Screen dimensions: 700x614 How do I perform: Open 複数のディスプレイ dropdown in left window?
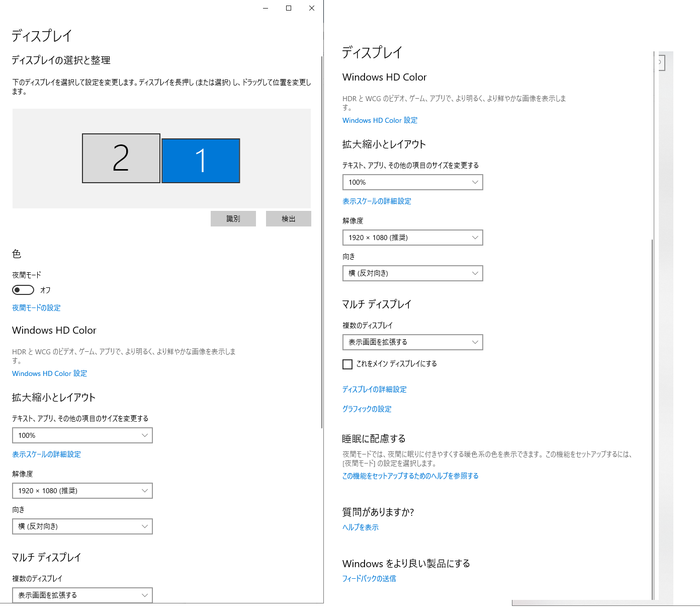[x=82, y=595]
